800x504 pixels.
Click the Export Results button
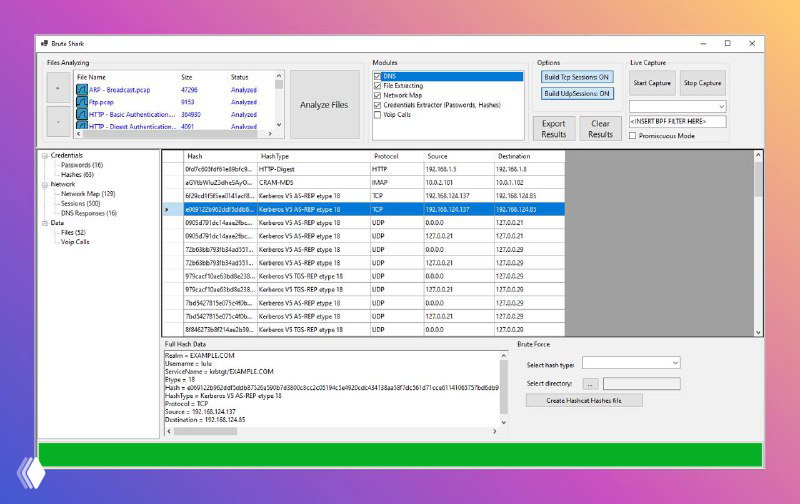coord(553,128)
